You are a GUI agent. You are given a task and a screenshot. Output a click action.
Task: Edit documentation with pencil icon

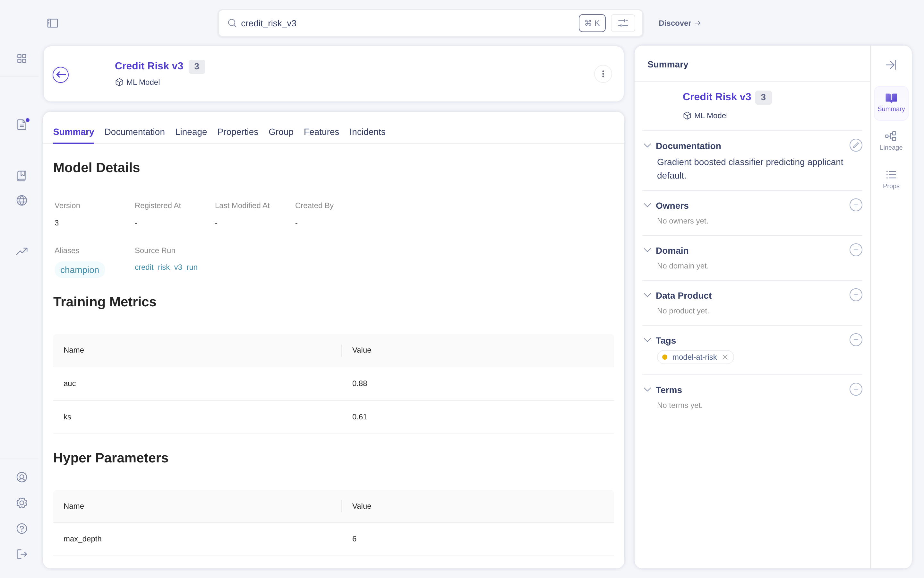tap(856, 145)
